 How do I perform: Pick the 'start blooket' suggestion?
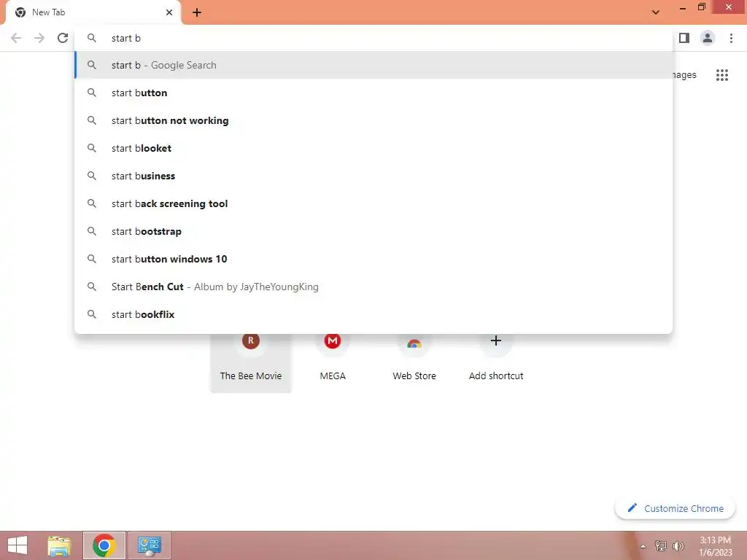pos(373,148)
